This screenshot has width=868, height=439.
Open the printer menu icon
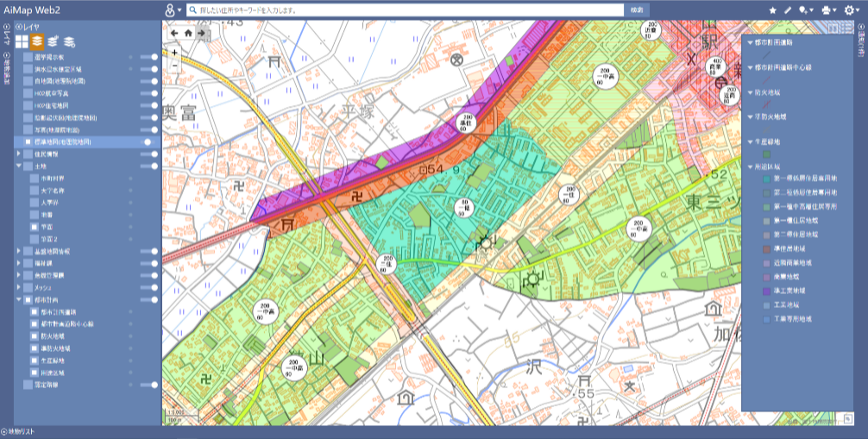tap(827, 9)
